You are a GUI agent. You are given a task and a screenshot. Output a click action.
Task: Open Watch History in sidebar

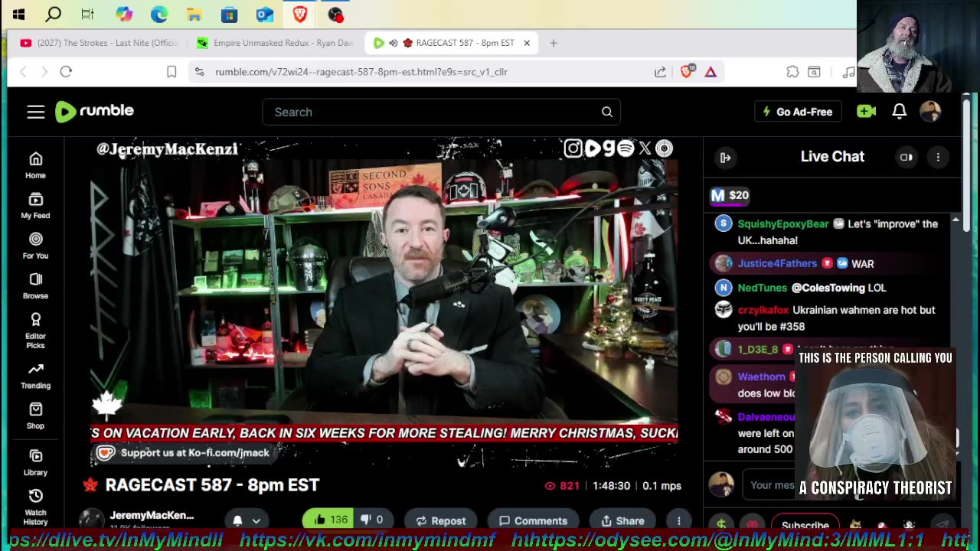tap(35, 507)
